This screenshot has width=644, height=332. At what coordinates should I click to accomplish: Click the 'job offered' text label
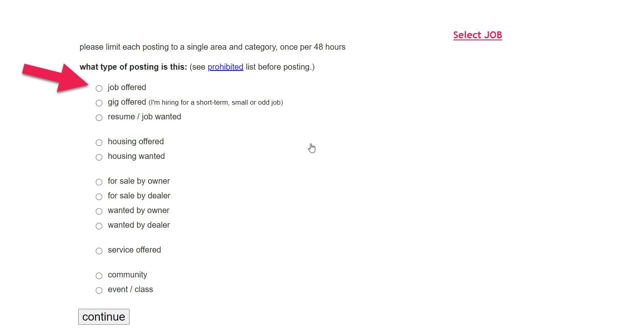pos(127,87)
